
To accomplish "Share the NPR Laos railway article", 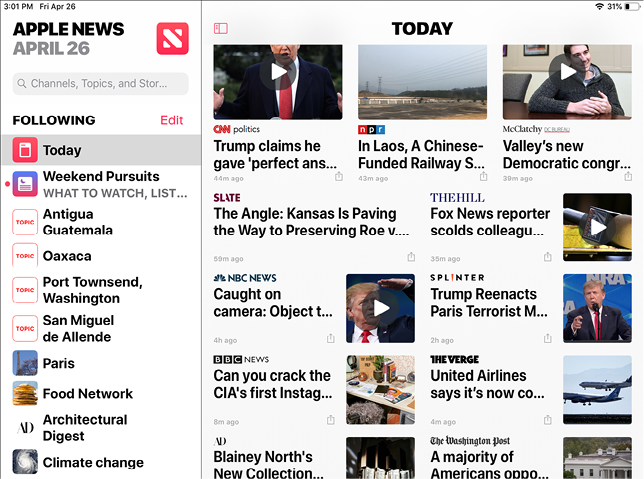I will (x=483, y=177).
